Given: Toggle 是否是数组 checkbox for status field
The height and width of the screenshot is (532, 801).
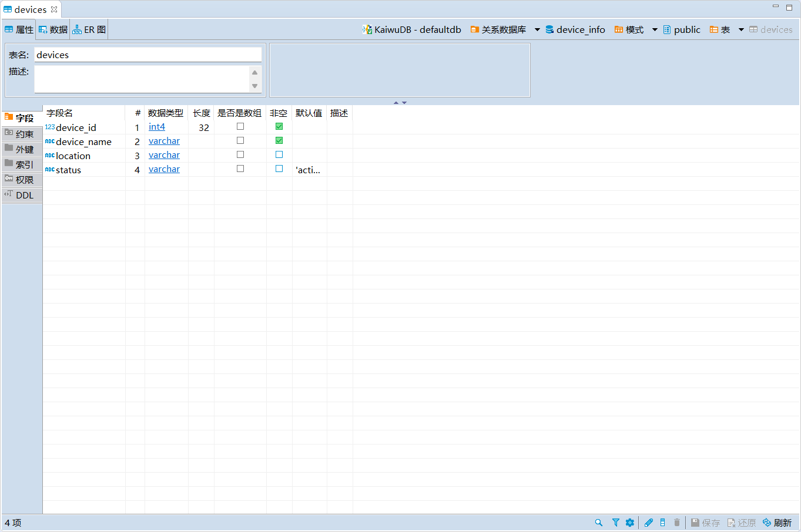Looking at the screenshot, I should (240, 169).
